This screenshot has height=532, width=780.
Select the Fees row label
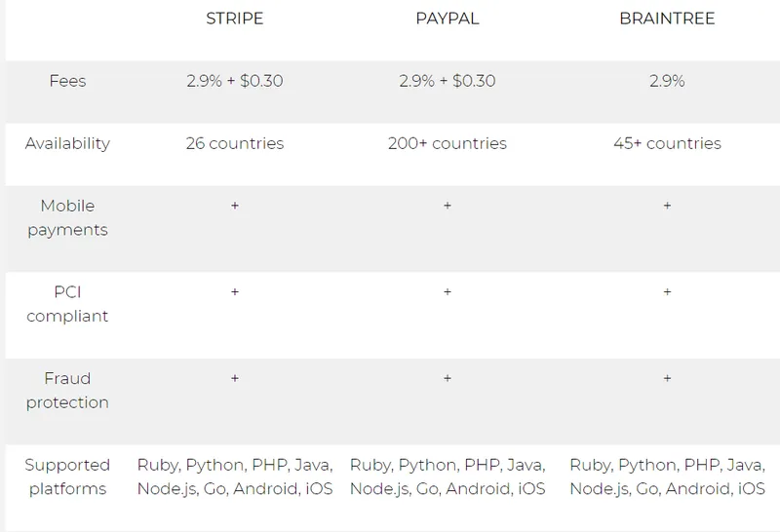[x=67, y=81]
